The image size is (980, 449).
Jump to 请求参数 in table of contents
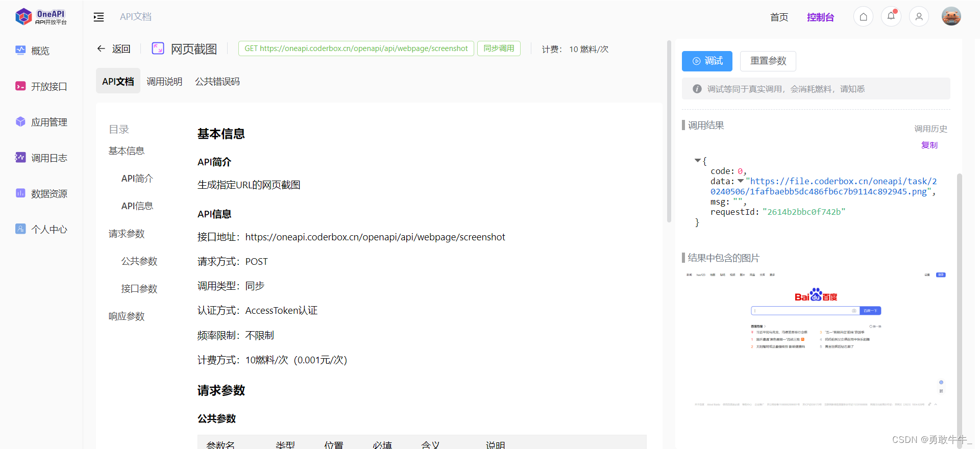tap(127, 234)
